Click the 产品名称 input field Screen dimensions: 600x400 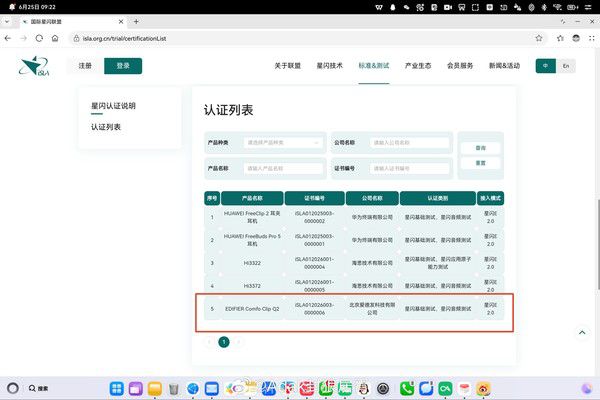tap(283, 168)
